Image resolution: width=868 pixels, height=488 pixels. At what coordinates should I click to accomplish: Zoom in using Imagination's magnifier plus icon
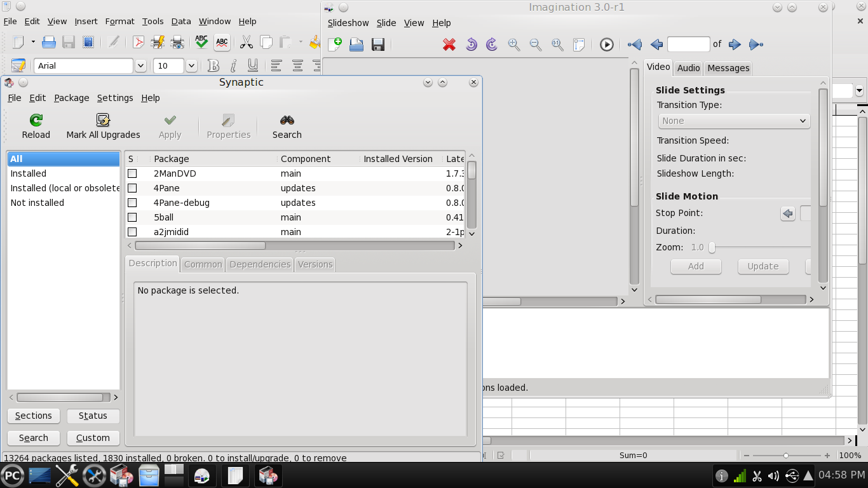tap(514, 44)
